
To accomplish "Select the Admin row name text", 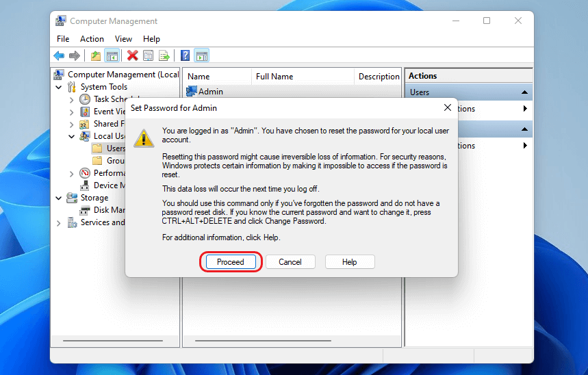I will coord(211,92).
